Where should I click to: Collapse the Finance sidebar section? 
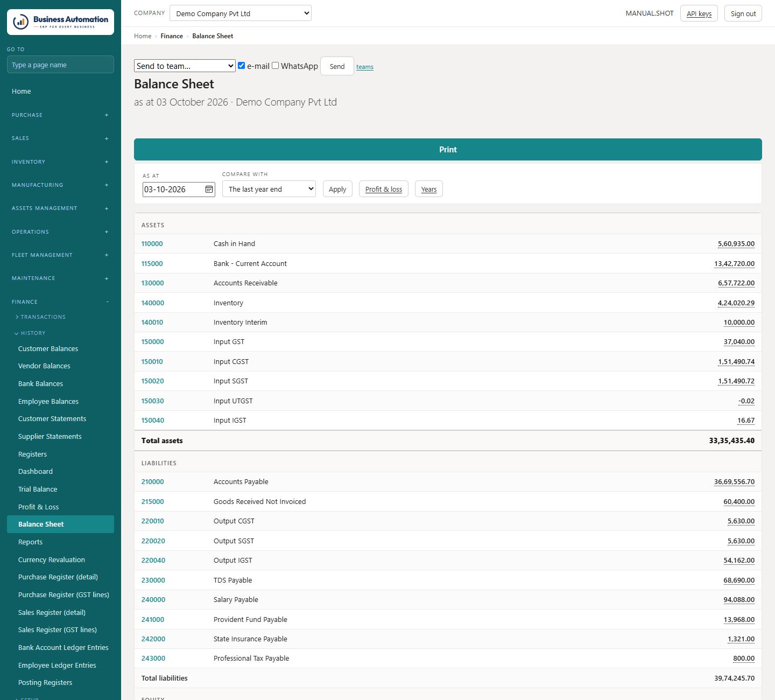[x=60, y=302]
